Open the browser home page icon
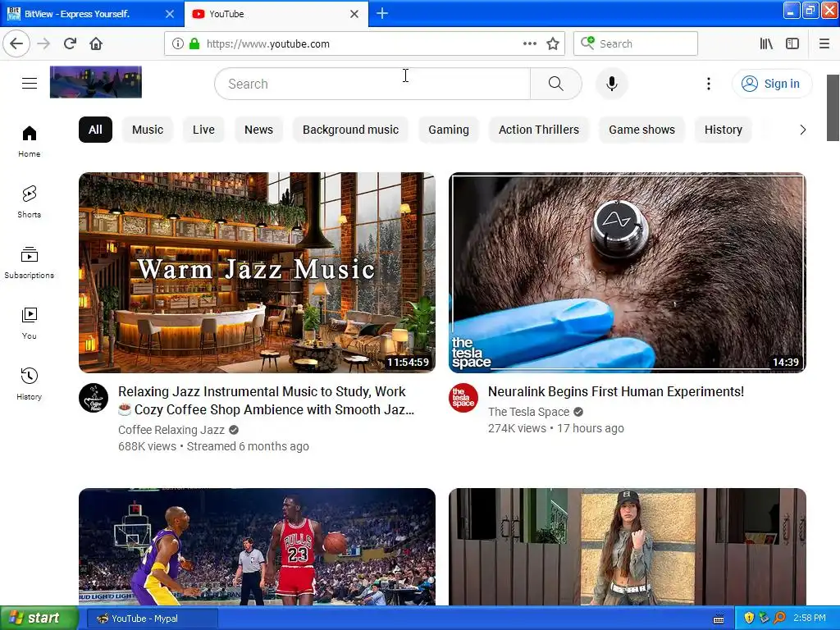 pyautogui.click(x=96, y=43)
